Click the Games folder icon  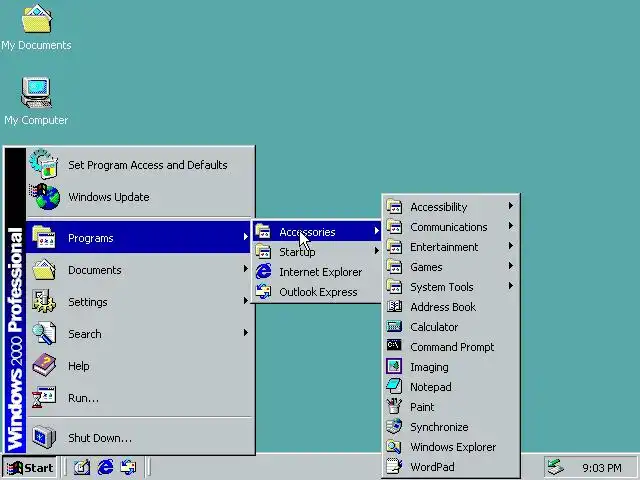point(394,266)
